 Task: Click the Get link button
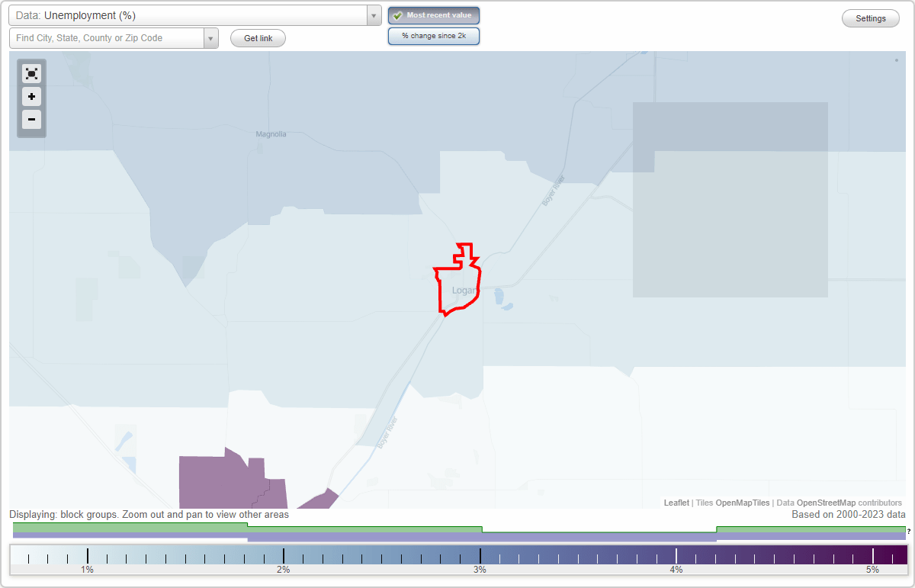point(258,38)
